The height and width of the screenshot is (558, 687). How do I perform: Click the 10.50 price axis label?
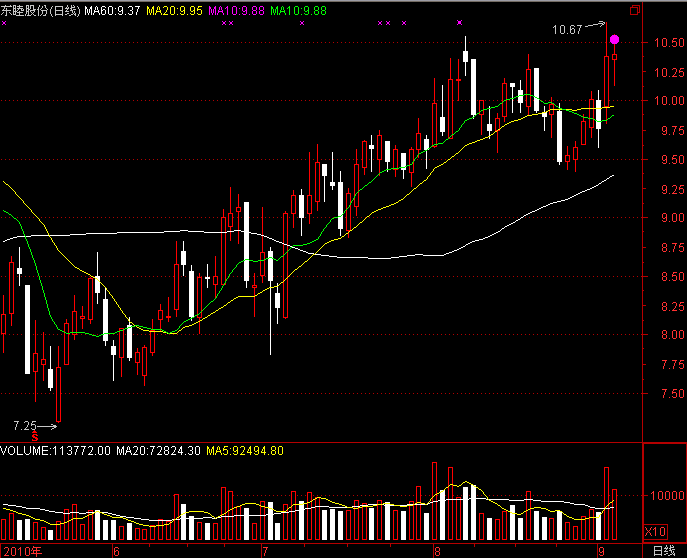coord(669,42)
